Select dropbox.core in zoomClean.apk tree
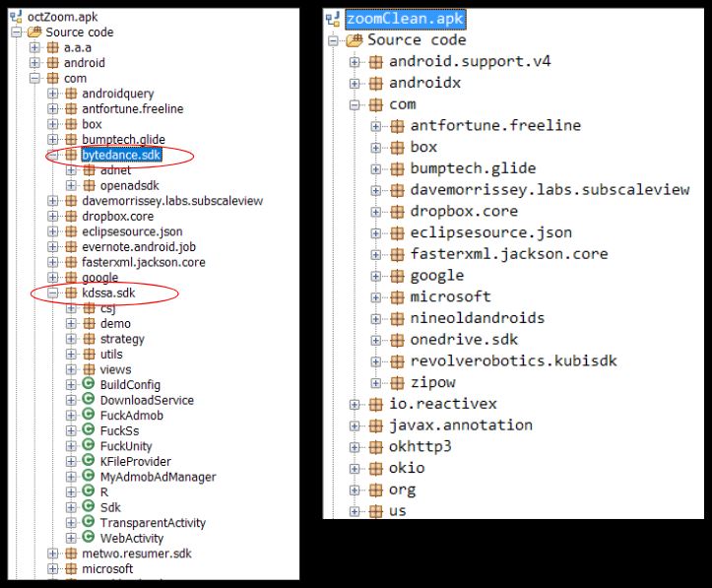 464,212
